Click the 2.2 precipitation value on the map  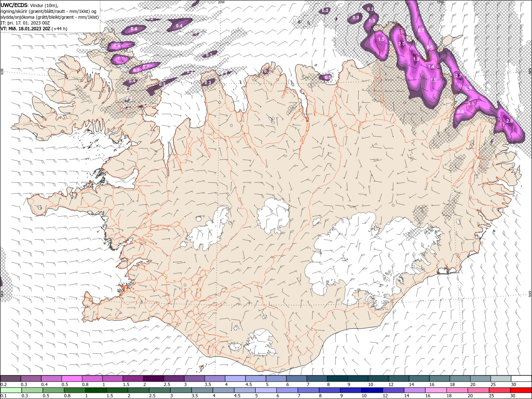458,76
